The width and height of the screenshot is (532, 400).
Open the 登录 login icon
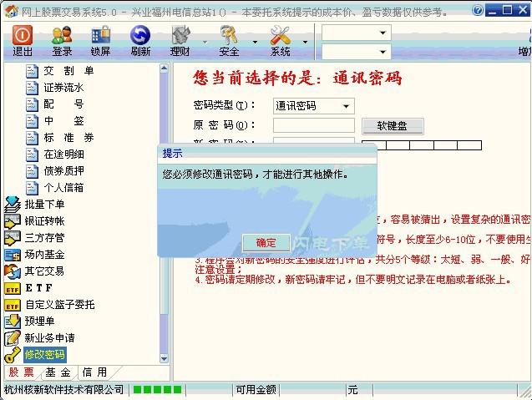pyautogui.click(x=62, y=35)
